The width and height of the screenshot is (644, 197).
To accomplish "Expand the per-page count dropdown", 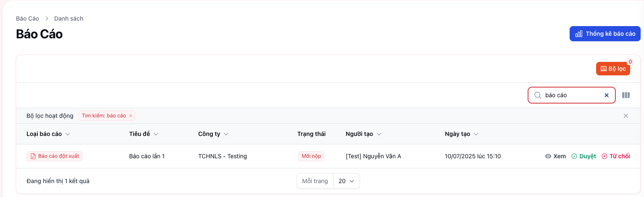I will pos(347,181).
